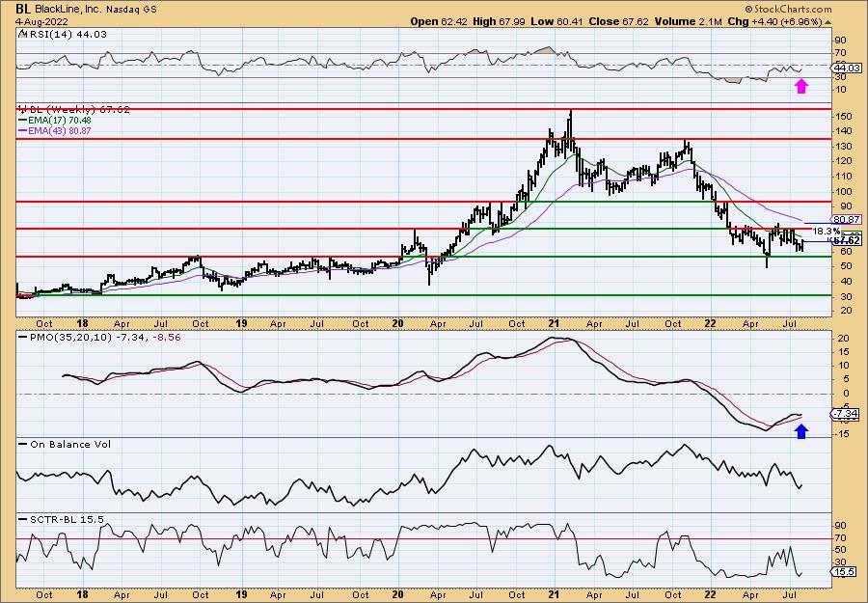
Task: Click the 44.03 RSI value tag on axis
Action: [847, 69]
